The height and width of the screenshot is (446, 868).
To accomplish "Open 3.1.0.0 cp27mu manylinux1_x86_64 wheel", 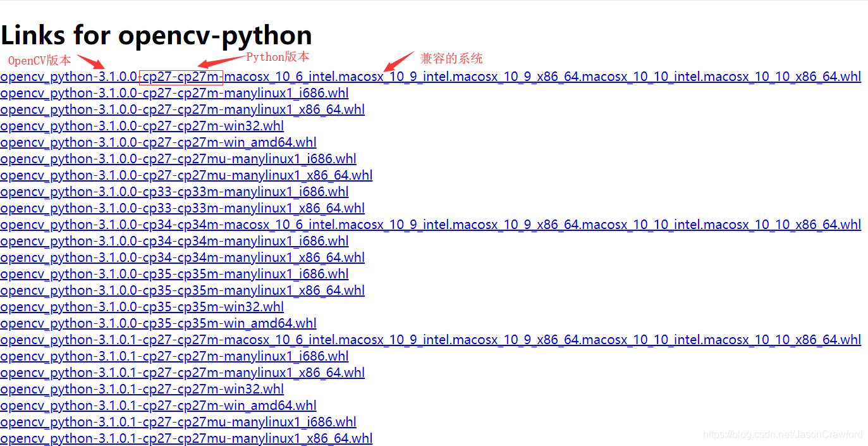I will coord(186,175).
